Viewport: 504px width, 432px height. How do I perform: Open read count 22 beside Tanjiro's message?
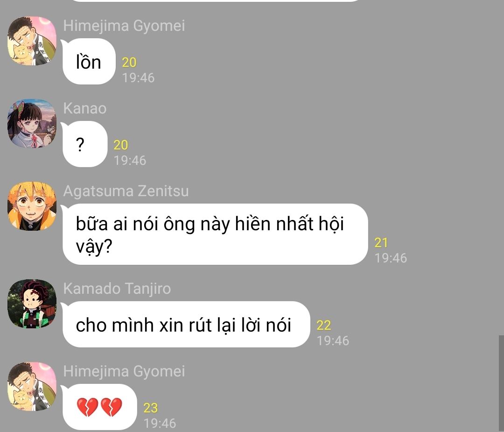click(x=324, y=325)
